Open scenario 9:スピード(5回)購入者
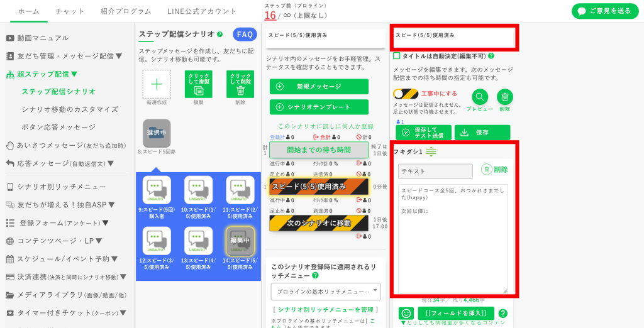644x328 pixels. click(157, 190)
